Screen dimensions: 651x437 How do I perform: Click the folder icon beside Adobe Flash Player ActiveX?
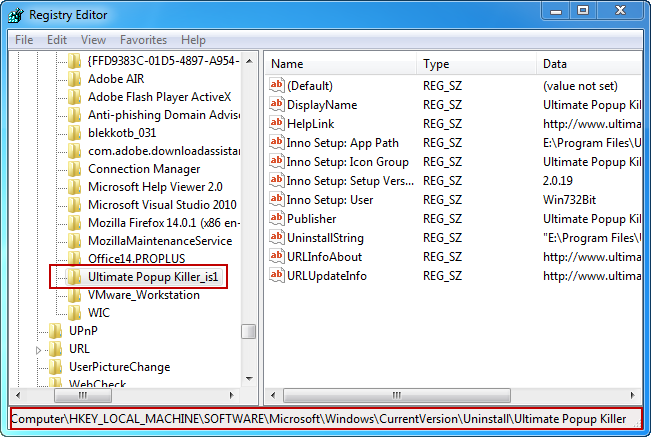(74, 97)
